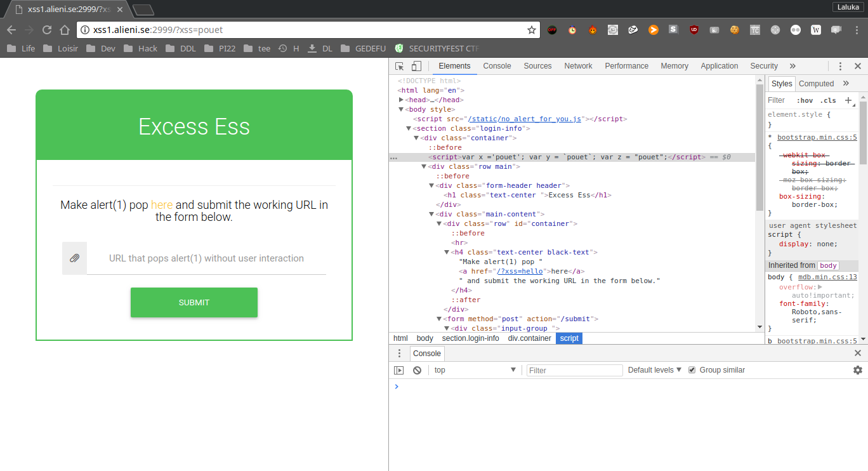Open the console drawer three-dot menu
The width and height of the screenshot is (868, 471).
pos(399,354)
